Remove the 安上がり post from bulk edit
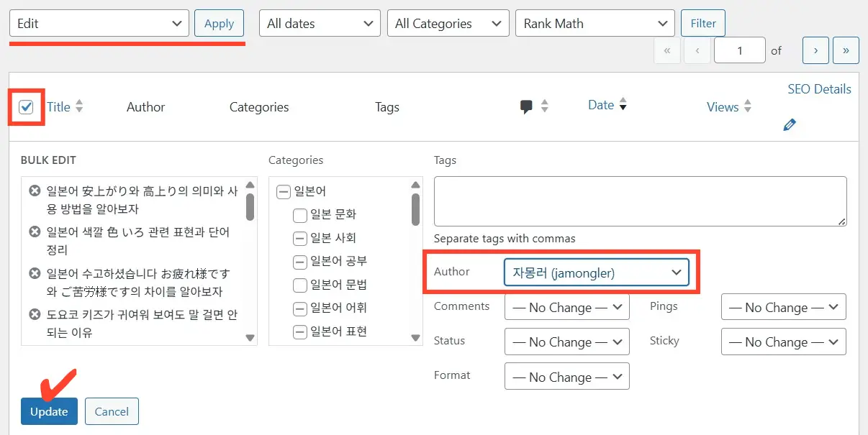The image size is (868, 435). click(x=34, y=191)
